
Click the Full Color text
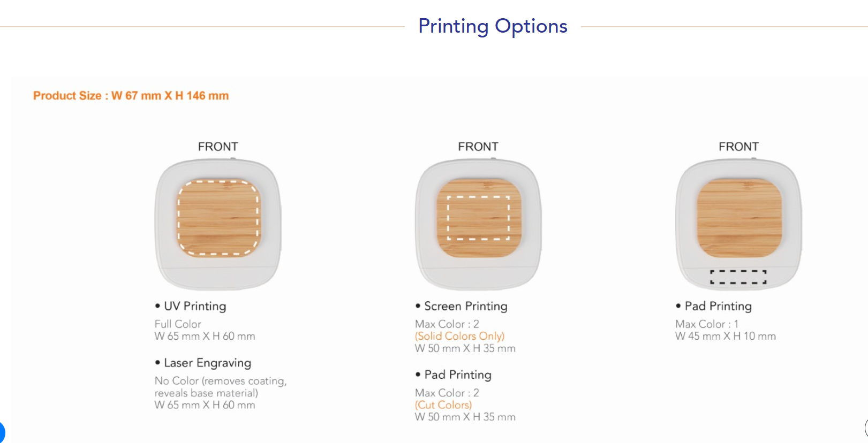pyautogui.click(x=178, y=324)
